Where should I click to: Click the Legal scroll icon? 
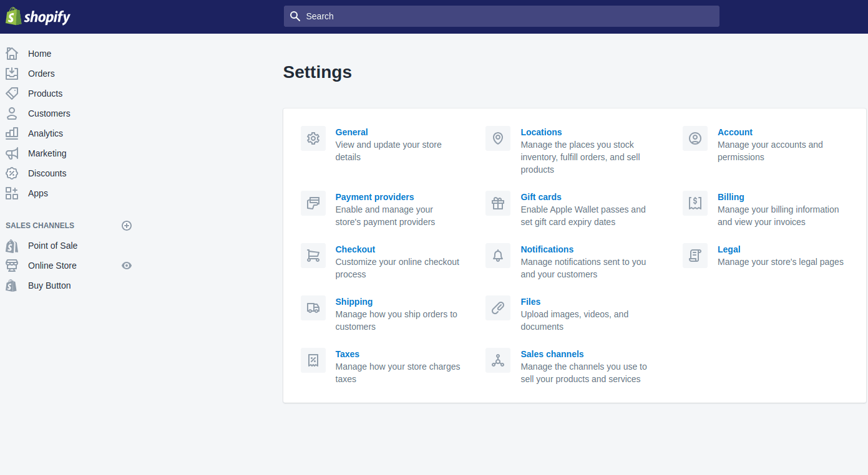coord(695,256)
